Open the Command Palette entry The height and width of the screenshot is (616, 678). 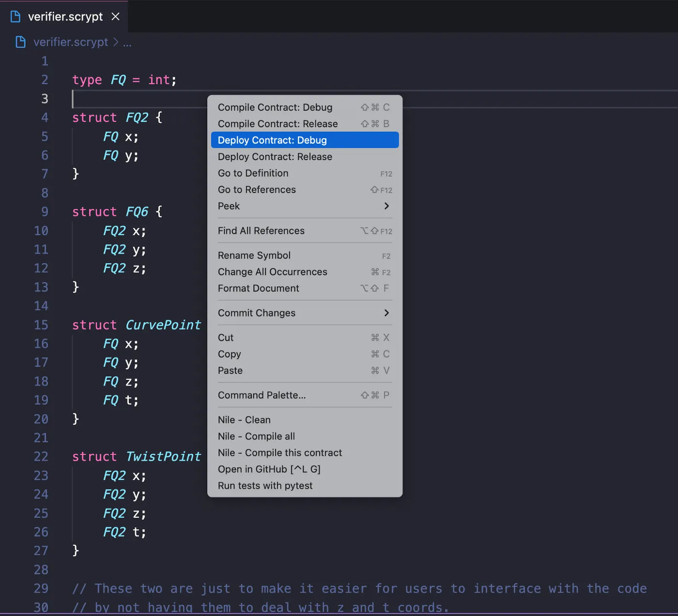pyautogui.click(x=262, y=395)
